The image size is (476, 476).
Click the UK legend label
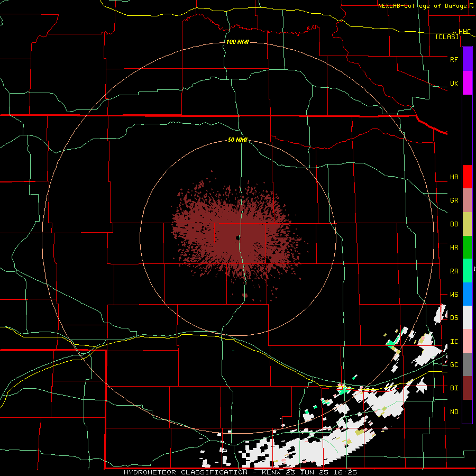454,83
